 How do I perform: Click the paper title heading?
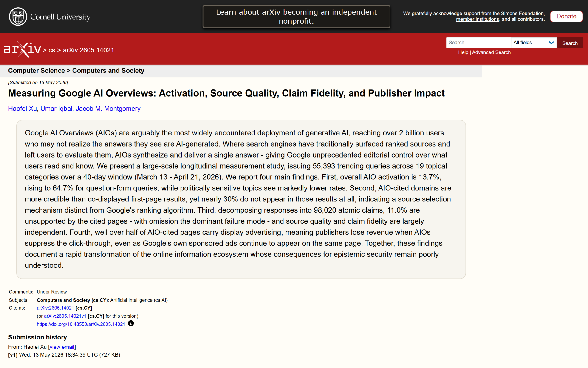pos(226,93)
